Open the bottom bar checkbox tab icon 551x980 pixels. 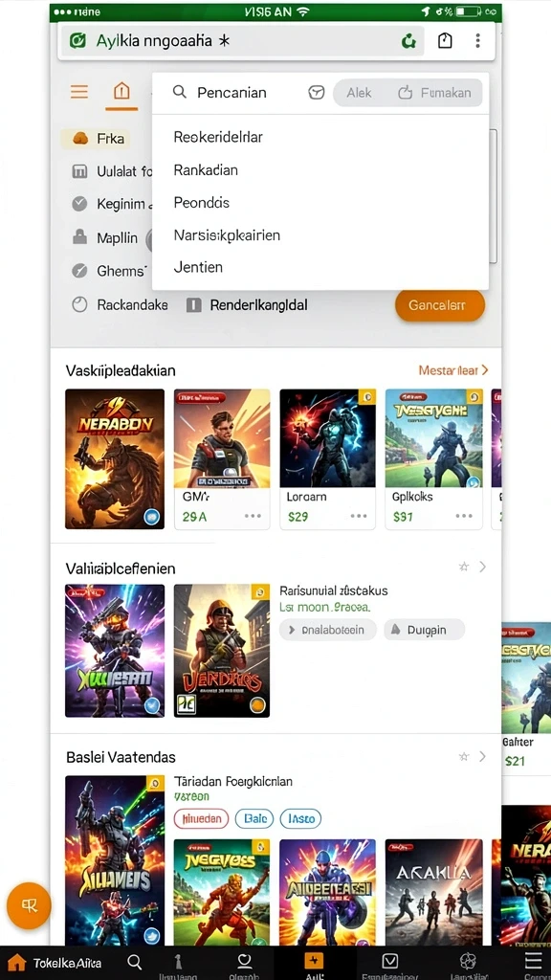(x=390, y=961)
